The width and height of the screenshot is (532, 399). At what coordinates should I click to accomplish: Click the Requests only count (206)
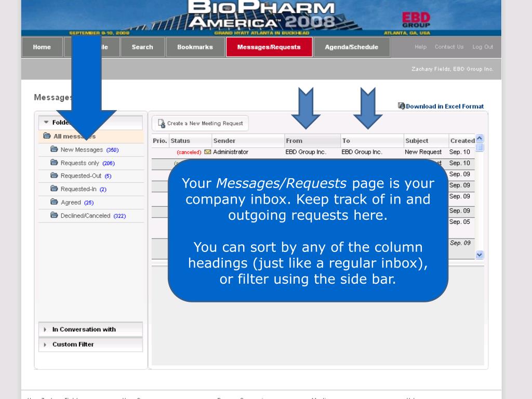click(109, 163)
